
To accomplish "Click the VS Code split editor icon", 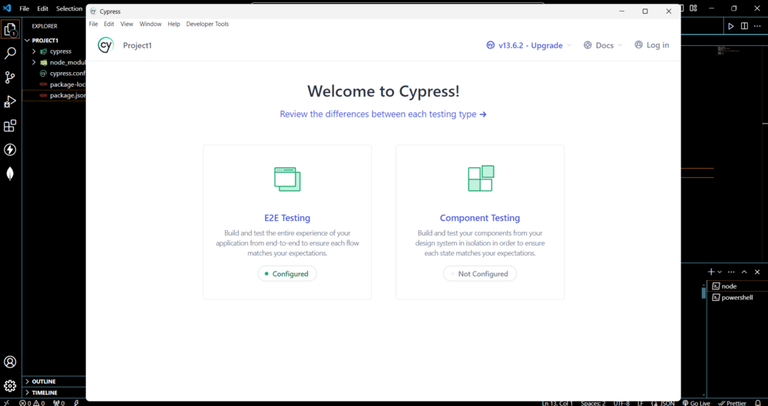I will [744, 26].
